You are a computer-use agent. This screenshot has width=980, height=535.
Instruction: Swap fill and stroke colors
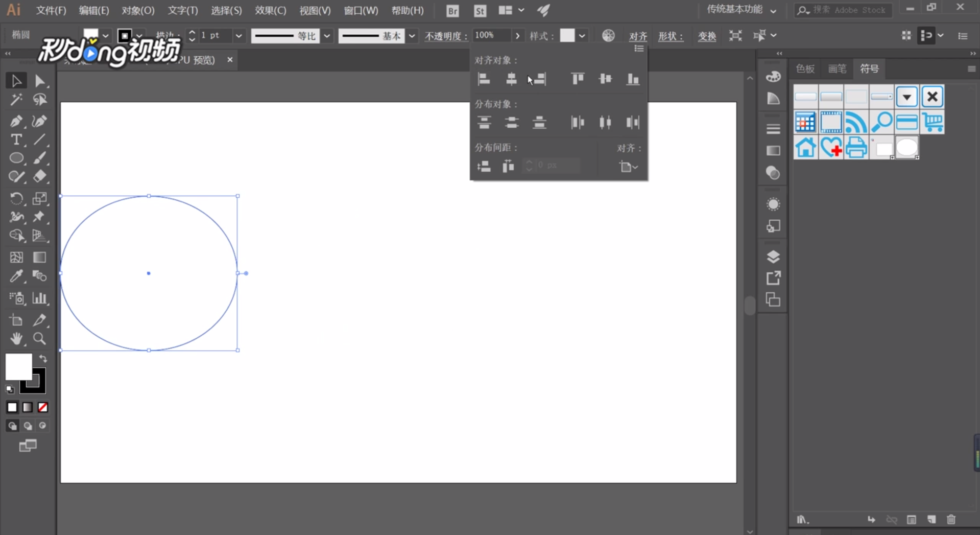tap(43, 359)
